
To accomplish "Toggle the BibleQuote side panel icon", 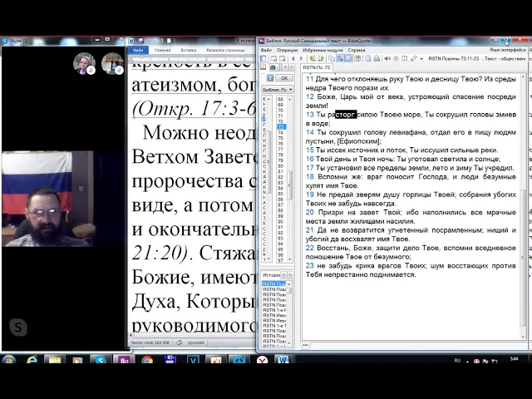I will pyautogui.click(x=263, y=58).
